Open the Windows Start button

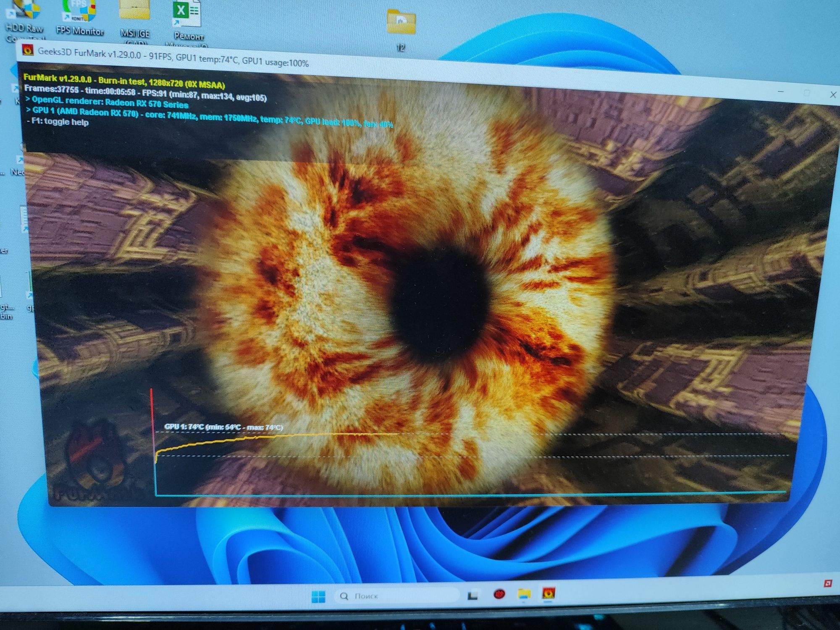point(318,596)
